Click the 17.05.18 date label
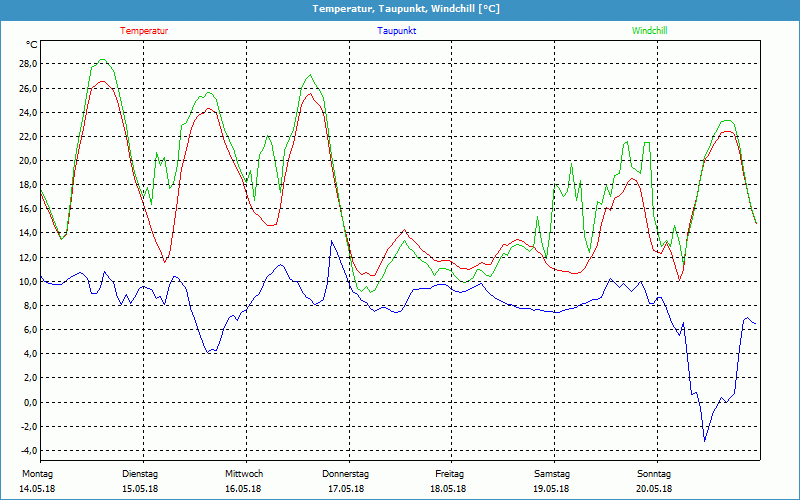 346,489
